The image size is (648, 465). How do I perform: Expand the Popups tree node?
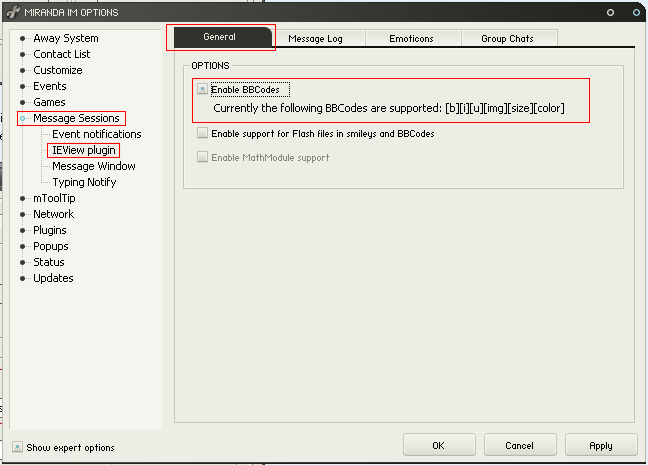click(22, 246)
